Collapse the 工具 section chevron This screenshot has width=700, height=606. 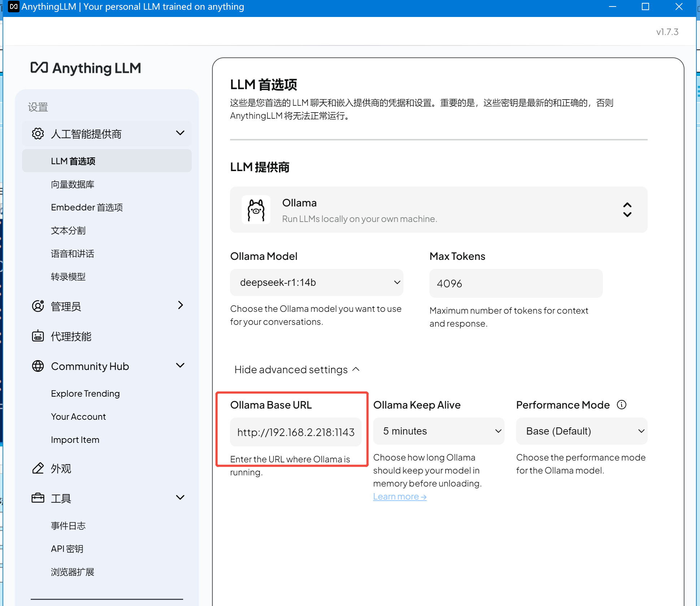(180, 498)
